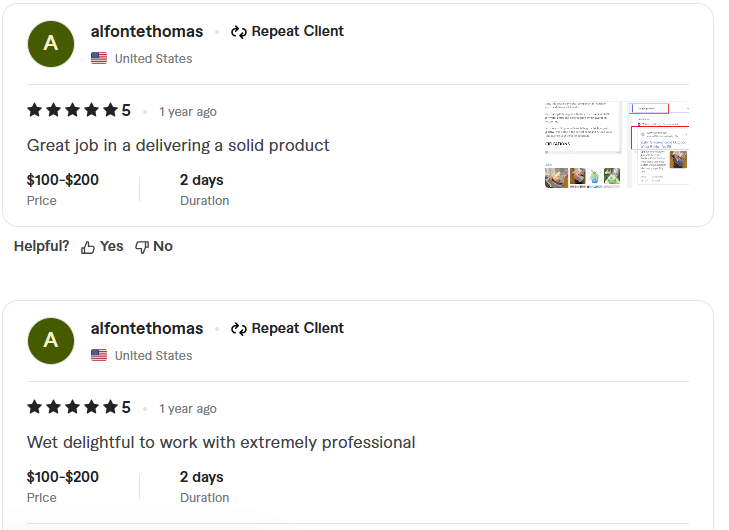729x530 pixels.
Task: Open the second alfontethomas username link
Action: click(147, 329)
